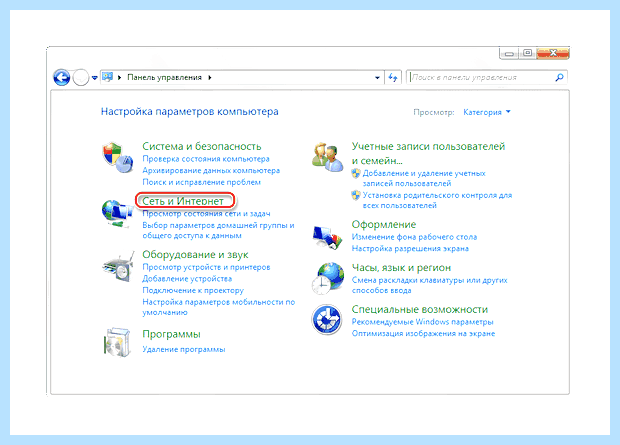Click shield icon beside Добавление и удаление

tap(356, 173)
